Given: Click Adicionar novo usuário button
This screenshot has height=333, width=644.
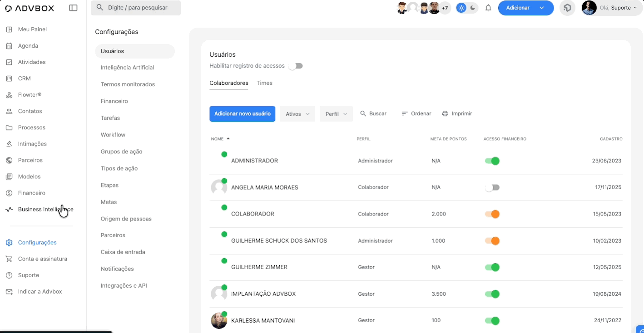Looking at the screenshot, I should click(x=242, y=113).
